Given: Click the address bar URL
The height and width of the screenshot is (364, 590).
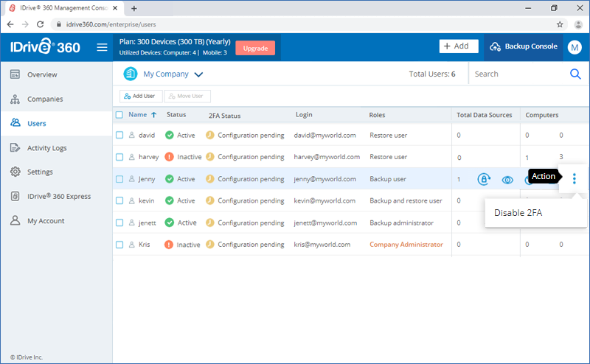Looking at the screenshot, I should (x=111, y=24).
